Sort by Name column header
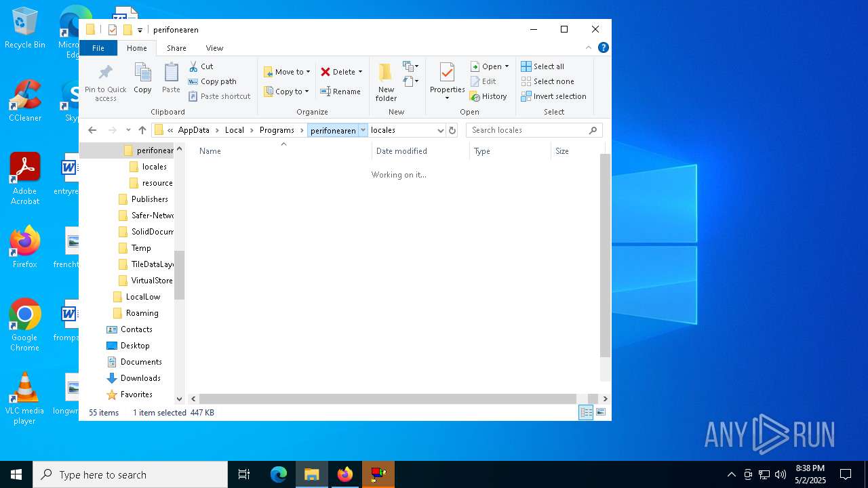The image size is (868, 488). point(279,151)
